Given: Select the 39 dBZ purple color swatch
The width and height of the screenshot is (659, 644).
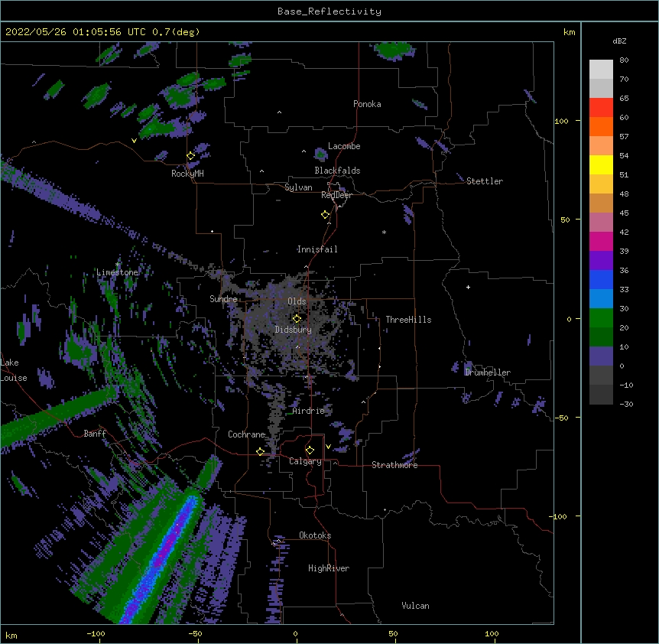Looking at the screenshot, I should [601, 260].
